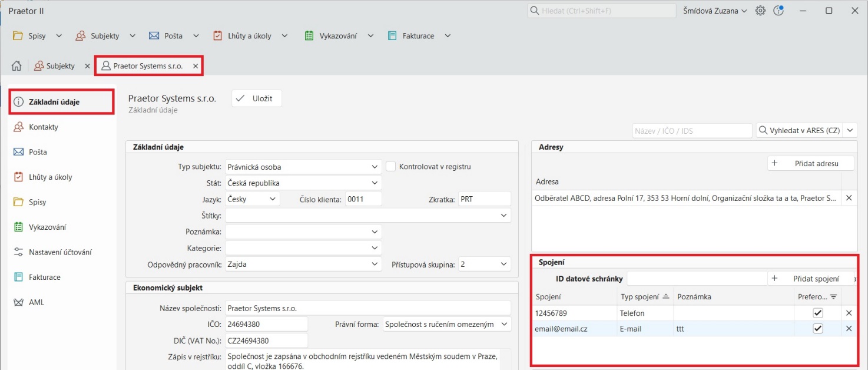Open Lhůty a úkoly sidebar item
This screenshot has height=370, width=868.
pyautogui.click(x=50, y=177)
